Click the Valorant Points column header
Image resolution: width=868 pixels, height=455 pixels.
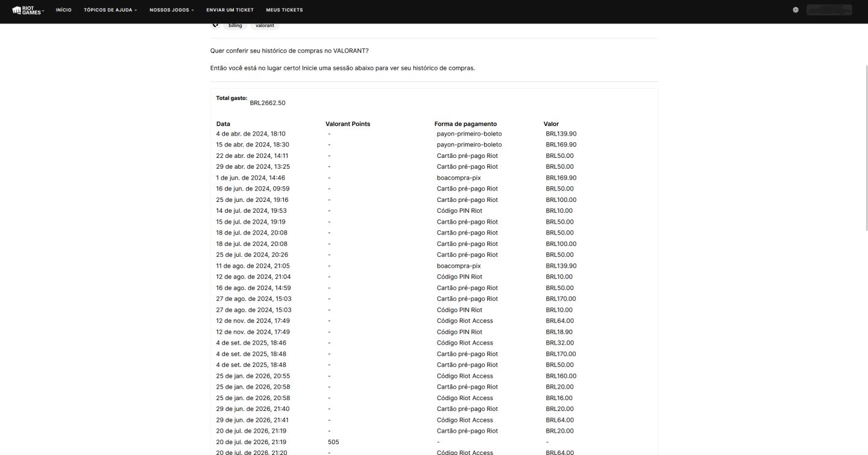(x=348, y=124)
